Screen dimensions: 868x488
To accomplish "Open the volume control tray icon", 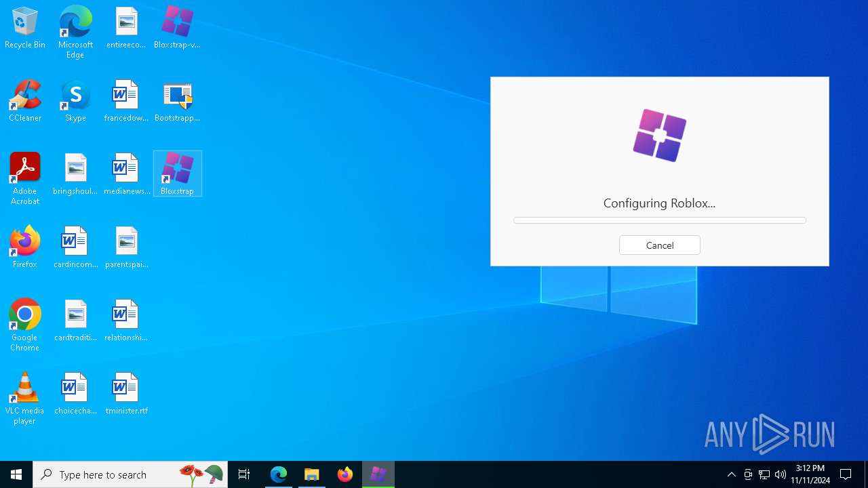I will (x=781, y=474).
